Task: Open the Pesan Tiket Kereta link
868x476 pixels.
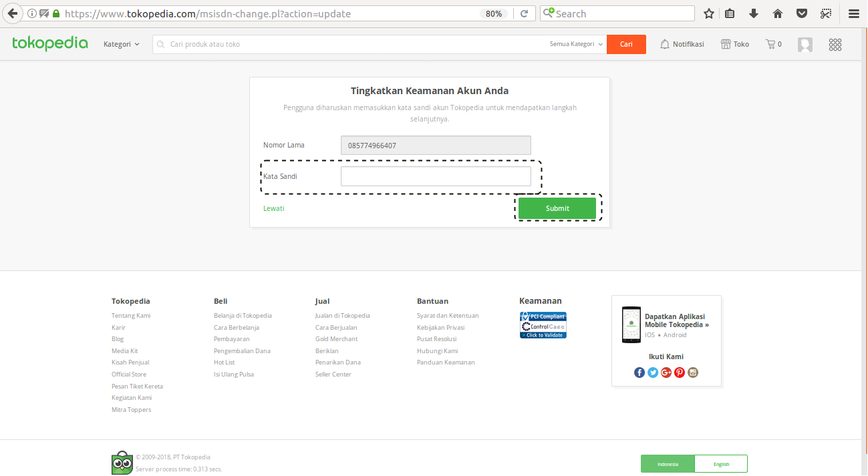Action: pos(137,387)
